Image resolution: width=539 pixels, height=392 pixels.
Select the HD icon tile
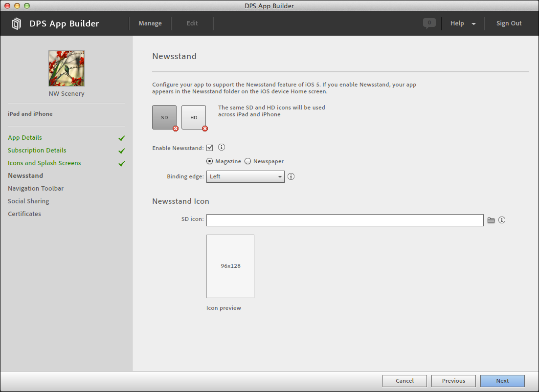pos(194,117)
